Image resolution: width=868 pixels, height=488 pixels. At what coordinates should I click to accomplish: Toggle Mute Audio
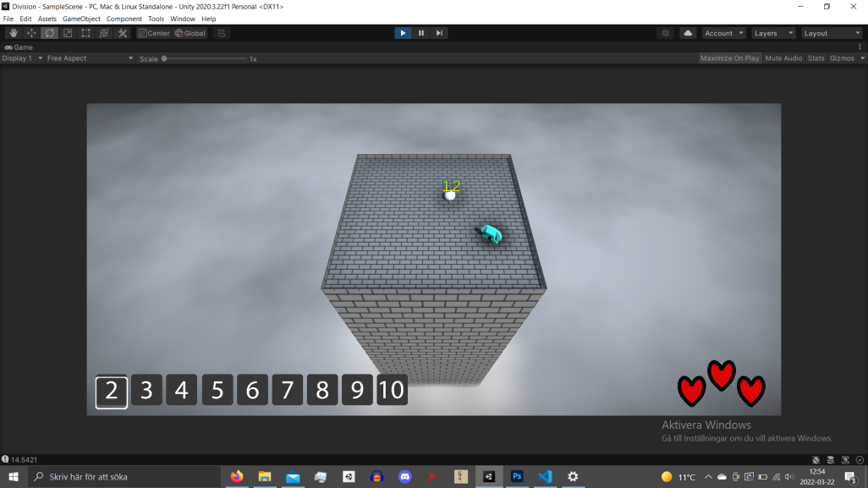(783, 58)
